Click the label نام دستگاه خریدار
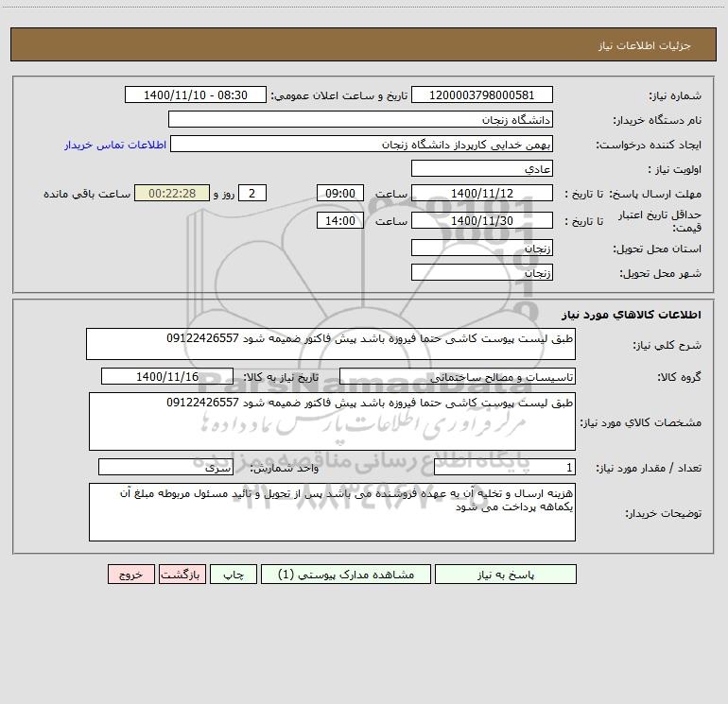 657,120
